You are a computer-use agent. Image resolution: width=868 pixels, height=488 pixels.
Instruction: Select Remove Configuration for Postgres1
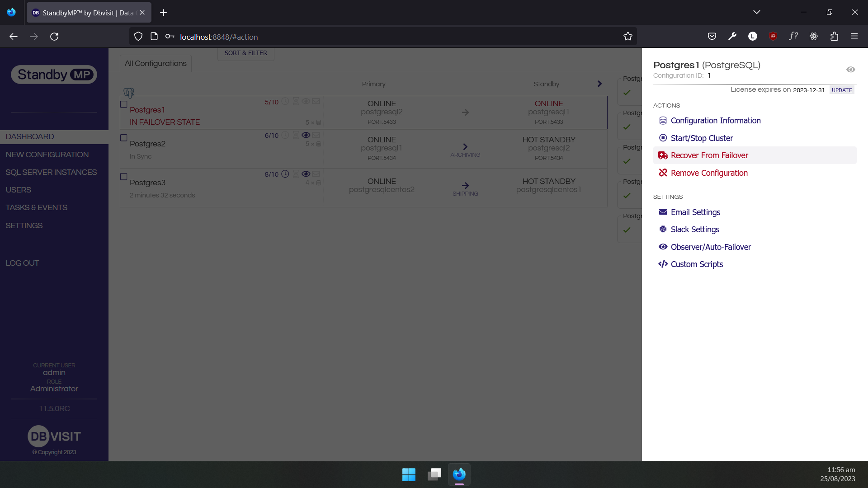(x=709, y=173)
